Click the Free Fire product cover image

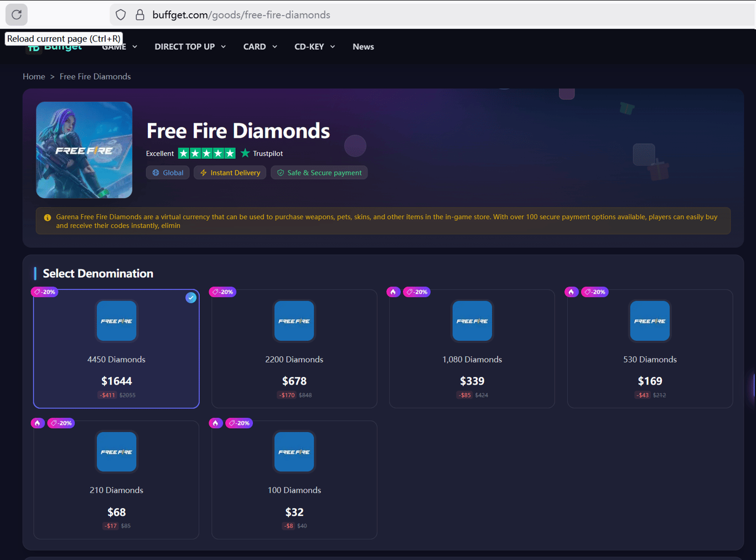click(84, 150)
